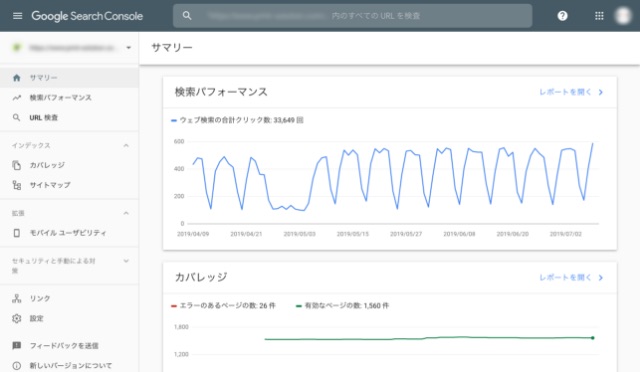This screenshot has width=640, height=372.
Task: Open report link for カバレッジ card
Action: click(x=565, y=278)
